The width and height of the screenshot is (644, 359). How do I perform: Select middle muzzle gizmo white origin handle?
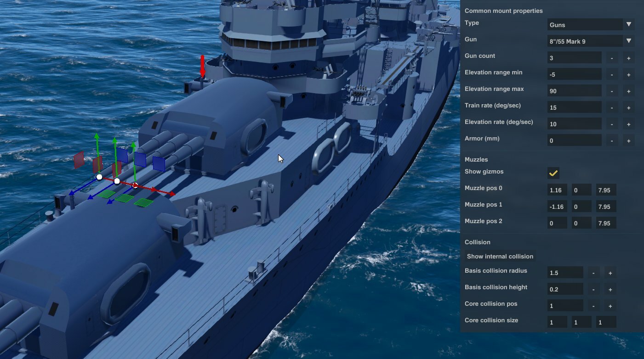click(117, 181)
